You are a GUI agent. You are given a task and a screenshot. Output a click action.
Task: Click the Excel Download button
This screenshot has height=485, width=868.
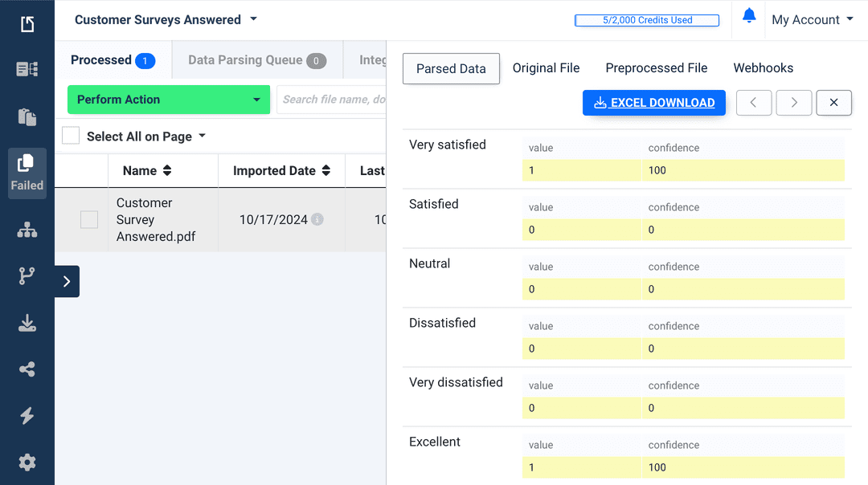click(653, 103)
